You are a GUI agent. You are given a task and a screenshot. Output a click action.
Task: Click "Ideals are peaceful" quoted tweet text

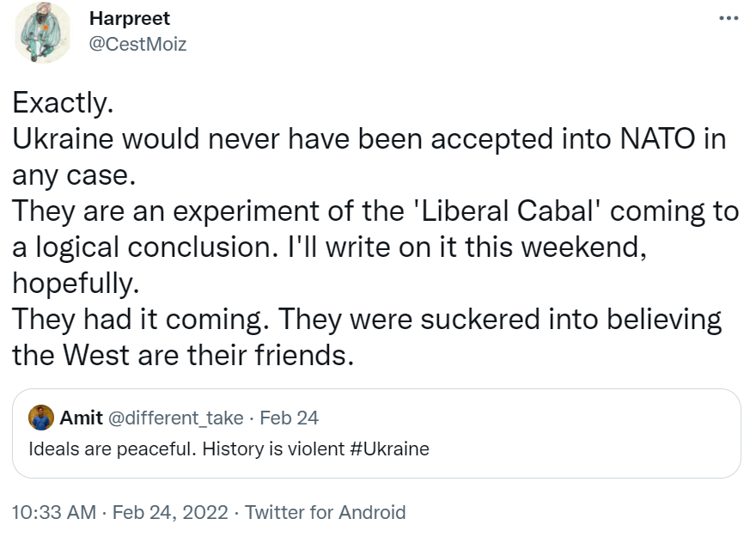pyautogui.click(x=112, y=449)
